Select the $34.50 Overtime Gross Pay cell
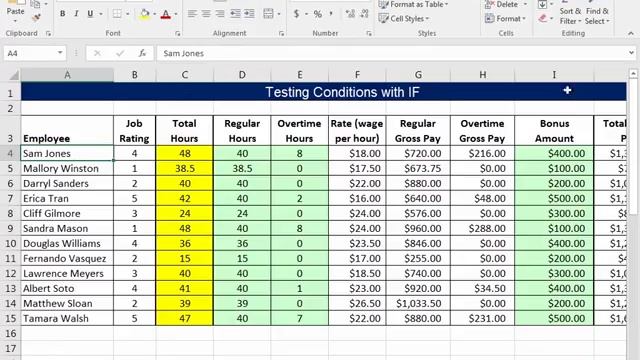 [x=482, y=289]
